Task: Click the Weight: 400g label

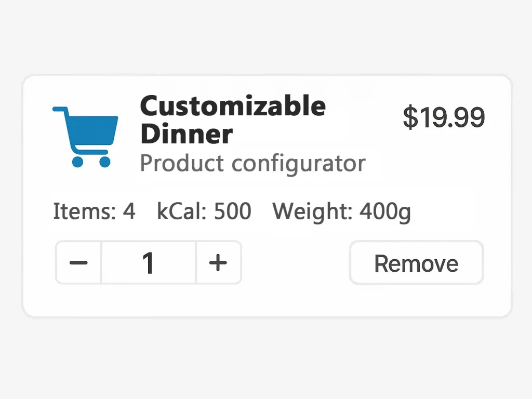Action: click(342, 211)
